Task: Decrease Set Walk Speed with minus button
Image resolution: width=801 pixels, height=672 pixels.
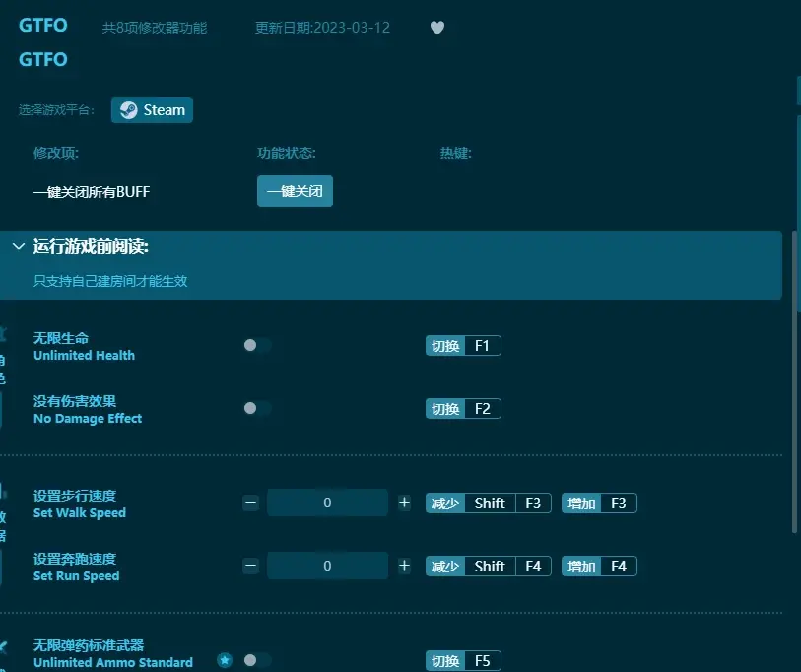Action: 251,503
